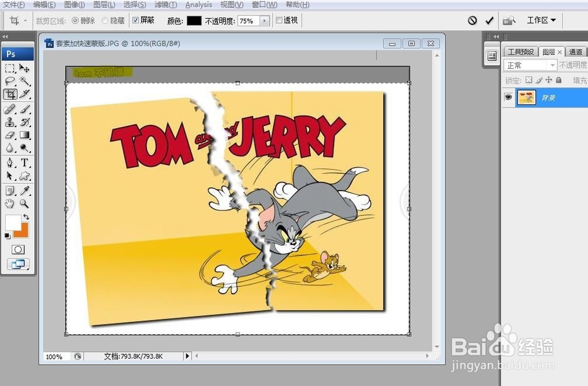
Task: Select the Clone Stamp tool
Action: coord(10,122)
